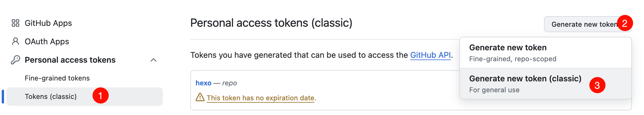The width and height of the screenshot is (644, 115).
Task: Click the red badge numbered 3
Action: [597, 85]
